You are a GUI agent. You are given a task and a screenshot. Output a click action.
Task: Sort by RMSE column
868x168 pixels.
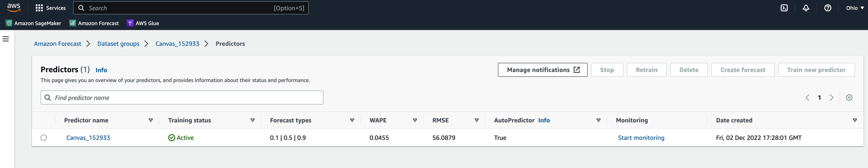tap(477, 120)
